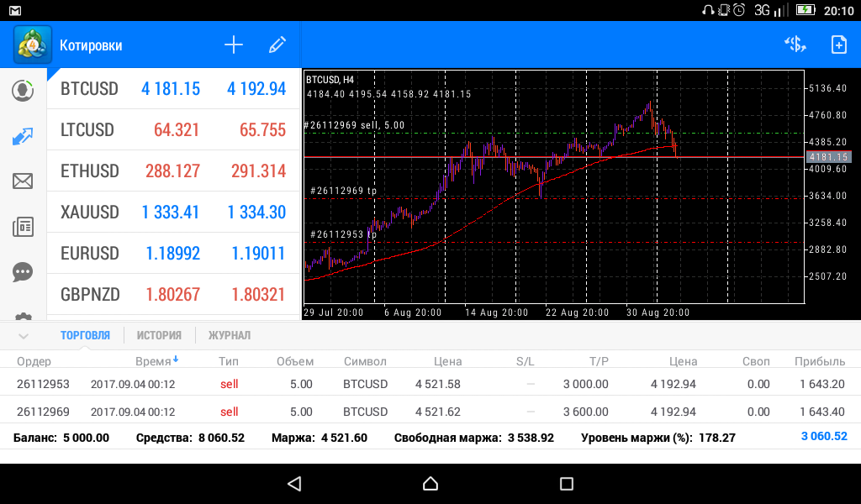The height and width of the screenshot is (504, 861).
Task: Sort by the Время column arrow
Action: pos(176,360)
